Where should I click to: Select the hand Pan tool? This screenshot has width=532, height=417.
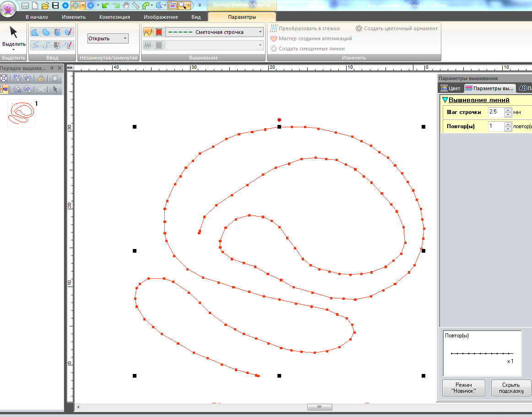[126, 5]
